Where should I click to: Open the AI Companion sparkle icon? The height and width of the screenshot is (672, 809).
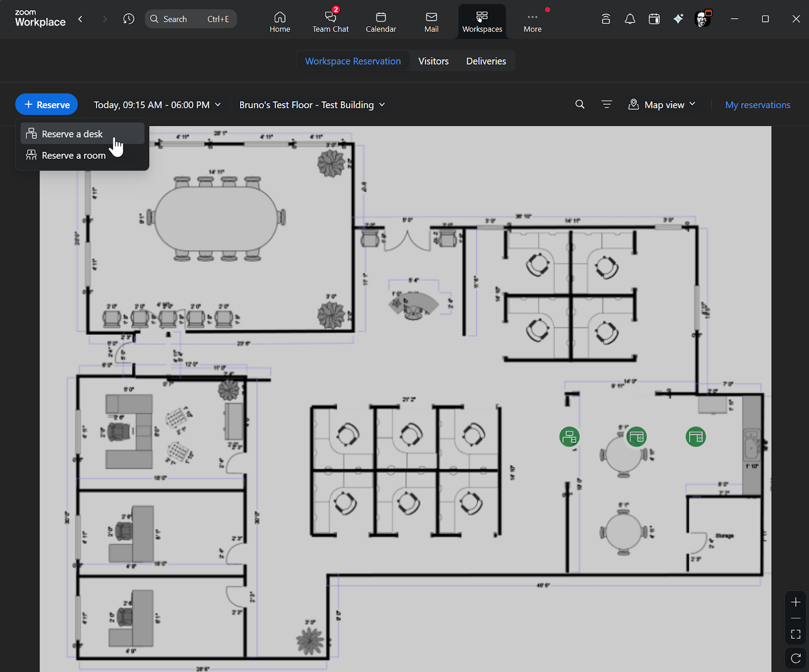tap(678, 19)
